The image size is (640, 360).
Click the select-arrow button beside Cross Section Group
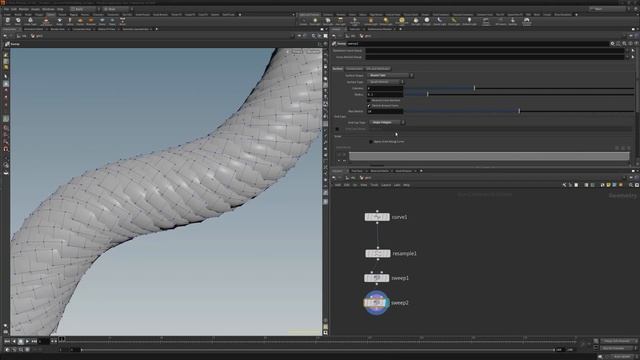(x=633, y=57)
